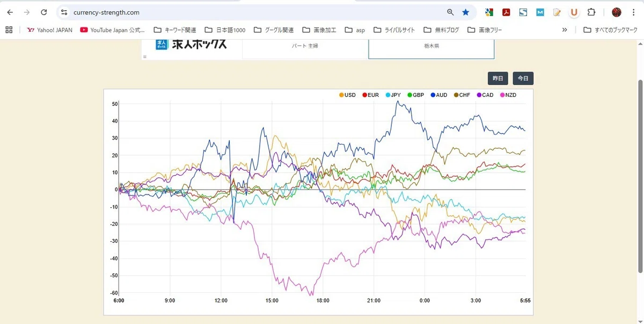Show today's chart with 今日 button
This screenshot has height=324, width=644.
[523, 78]
